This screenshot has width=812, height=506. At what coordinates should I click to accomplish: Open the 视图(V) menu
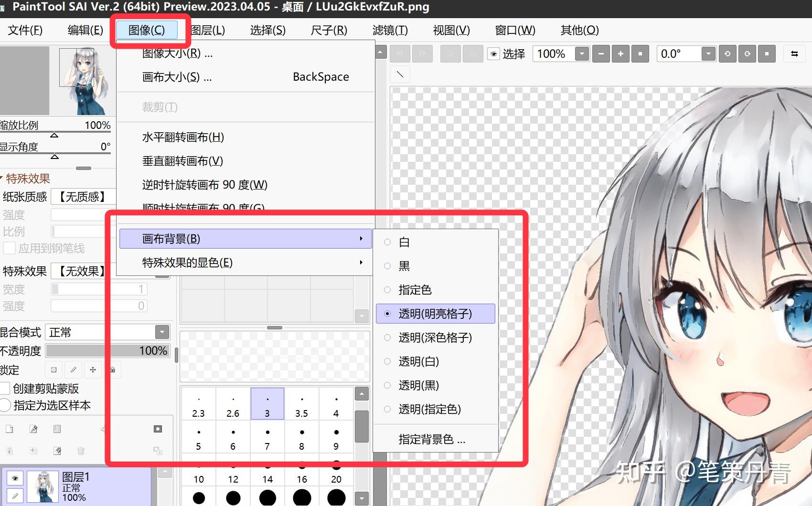(x=451, y=30)
